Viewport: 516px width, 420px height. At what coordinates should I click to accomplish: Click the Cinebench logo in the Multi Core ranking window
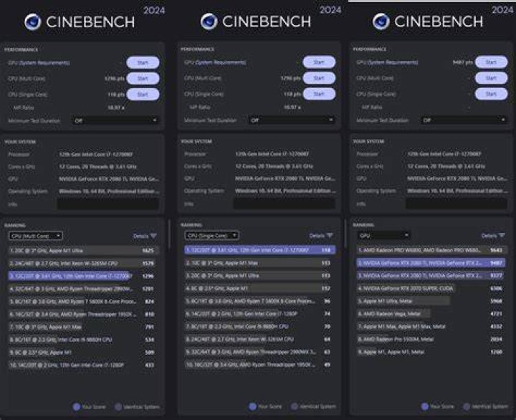coord(33,22)
